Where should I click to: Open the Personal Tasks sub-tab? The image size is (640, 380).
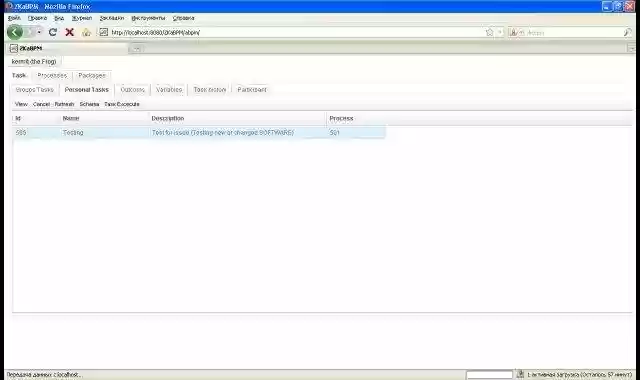(x=87, y=90)
